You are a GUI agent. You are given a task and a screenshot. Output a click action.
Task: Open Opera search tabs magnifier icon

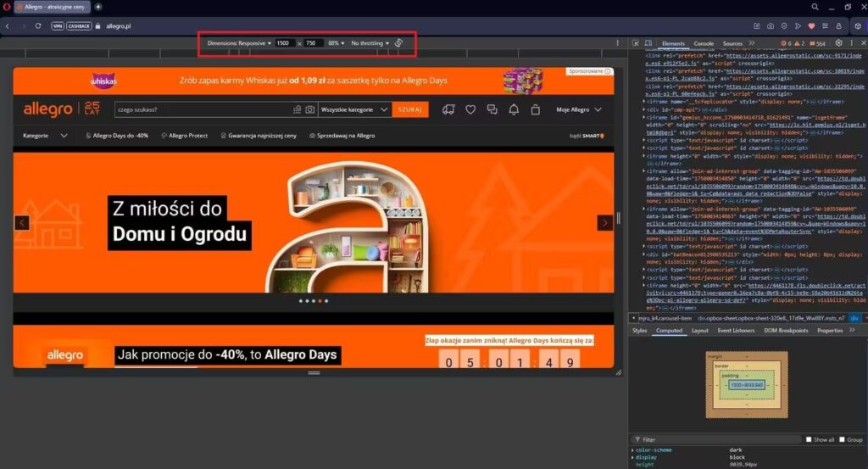coord(815,7)
